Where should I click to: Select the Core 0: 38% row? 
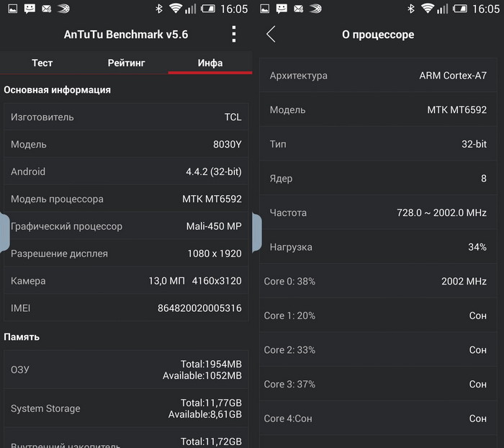click(378, 281)
